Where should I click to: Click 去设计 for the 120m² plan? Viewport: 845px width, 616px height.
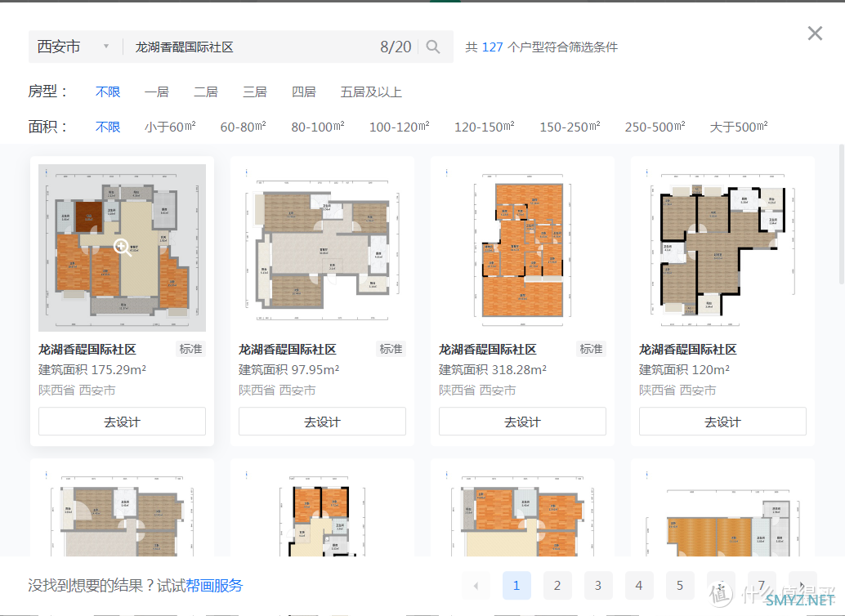pyautogui.click(x=722, y=422)
